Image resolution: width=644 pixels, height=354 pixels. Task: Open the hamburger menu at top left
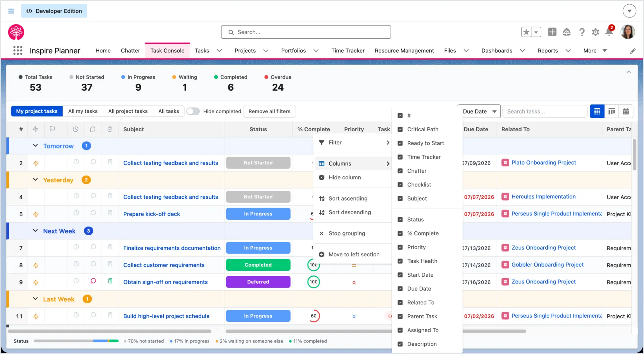click(x=11, y=11)
